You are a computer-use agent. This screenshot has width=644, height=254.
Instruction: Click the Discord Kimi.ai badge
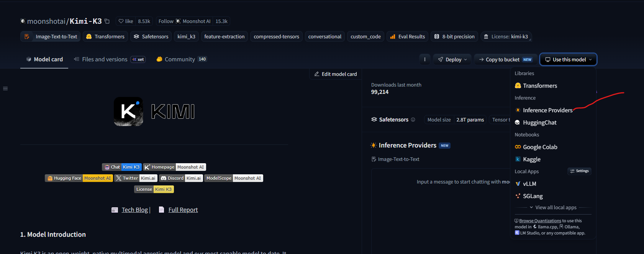tap(181, 178)
